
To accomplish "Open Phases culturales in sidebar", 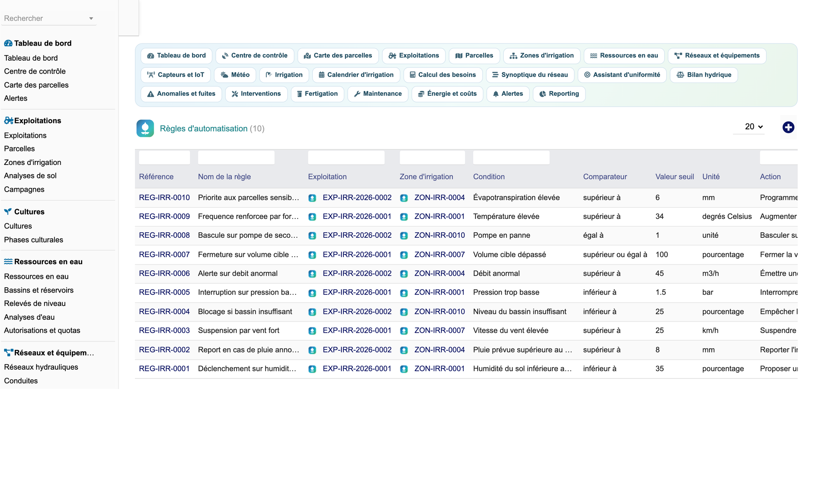I will [34, 240].
